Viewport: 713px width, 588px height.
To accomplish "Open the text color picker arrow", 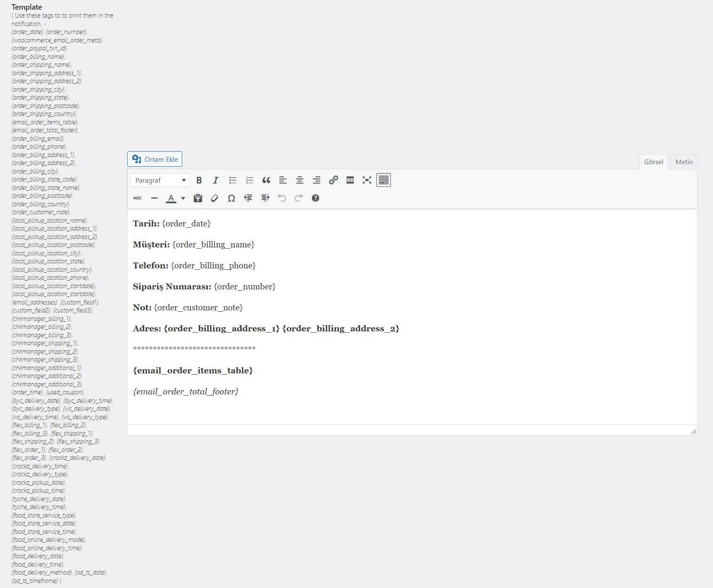I will point(183,198).
